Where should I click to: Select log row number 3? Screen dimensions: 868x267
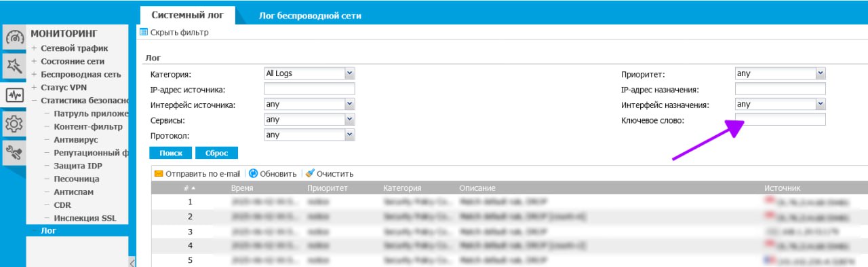[509, 231]
